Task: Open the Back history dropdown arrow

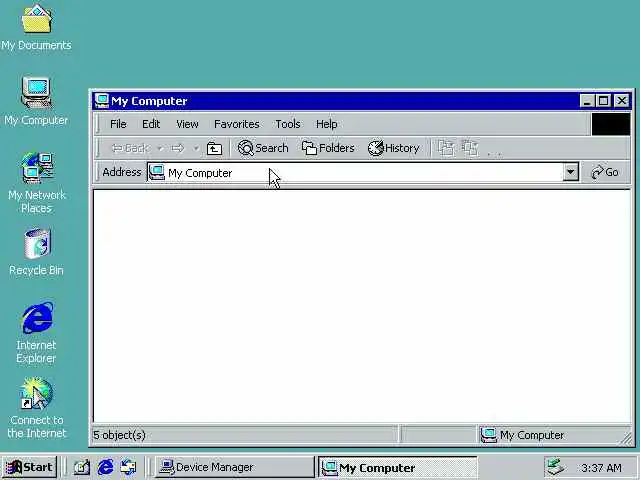Action: [x=160, y=148]
